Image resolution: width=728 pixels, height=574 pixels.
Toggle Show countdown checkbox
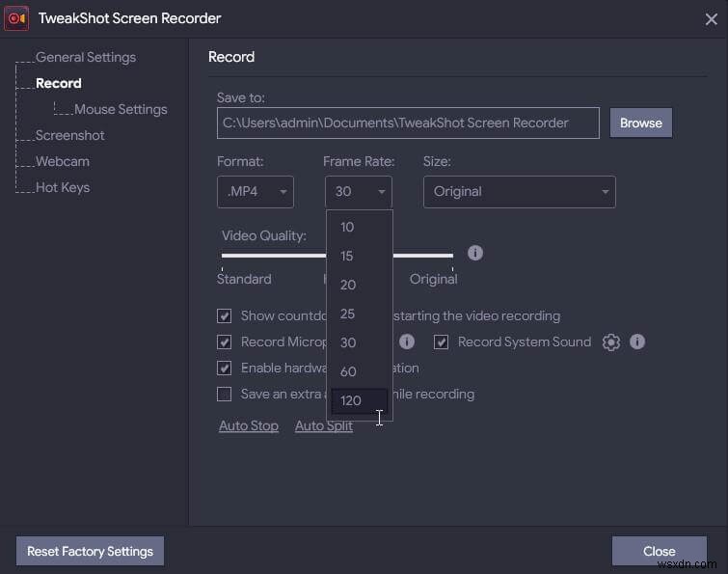[225, 316]
